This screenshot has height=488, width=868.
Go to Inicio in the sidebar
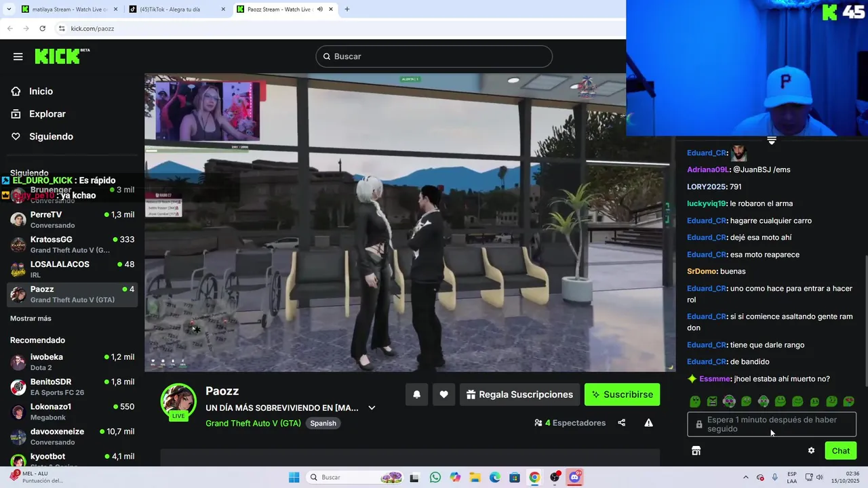41,91
